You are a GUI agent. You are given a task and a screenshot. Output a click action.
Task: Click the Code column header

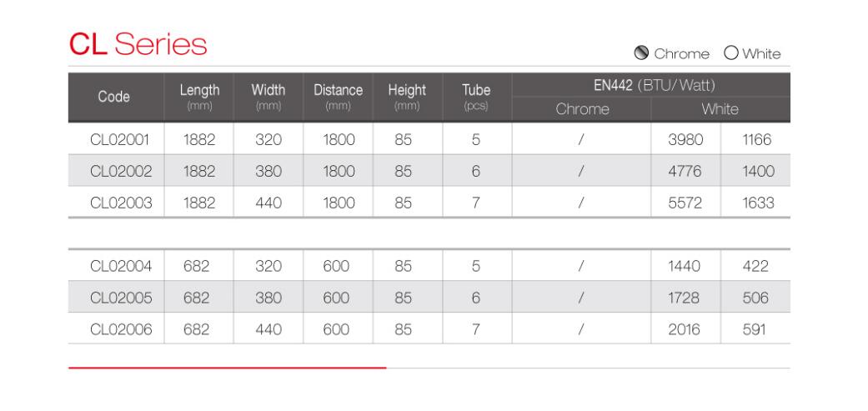114,97
